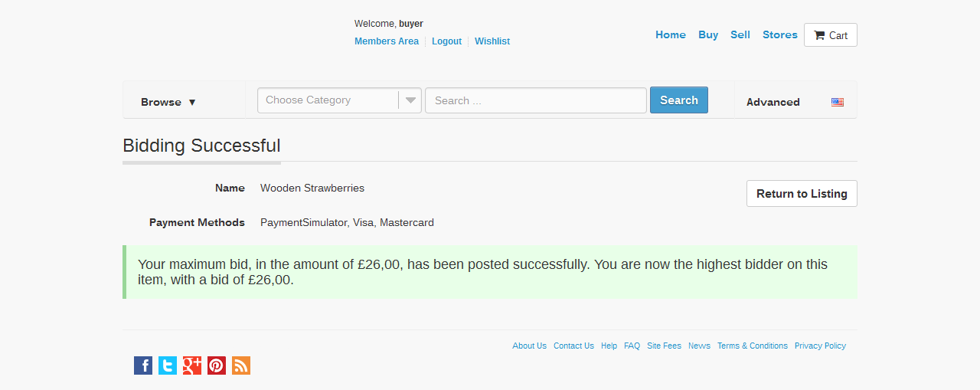Image resolution: width=980 pixels, height=390 pixels.
Task: Expand the Browse categories menu
Action: click(x=168, y=102)
